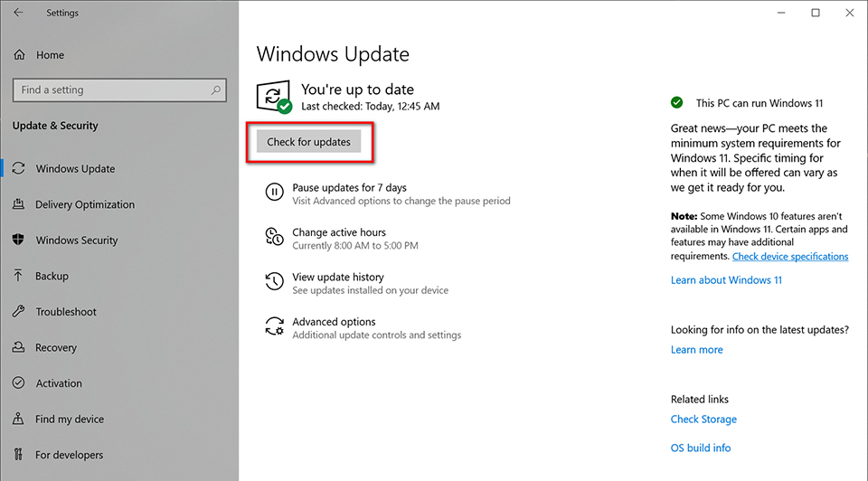Click the Find my device person icon
This screenshot has height=481, width=868.
(x=18, y=419)
